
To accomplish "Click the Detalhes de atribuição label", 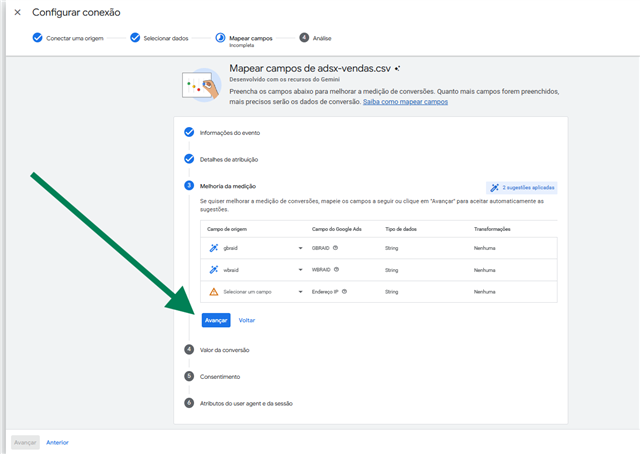I will tap(229, 160).
